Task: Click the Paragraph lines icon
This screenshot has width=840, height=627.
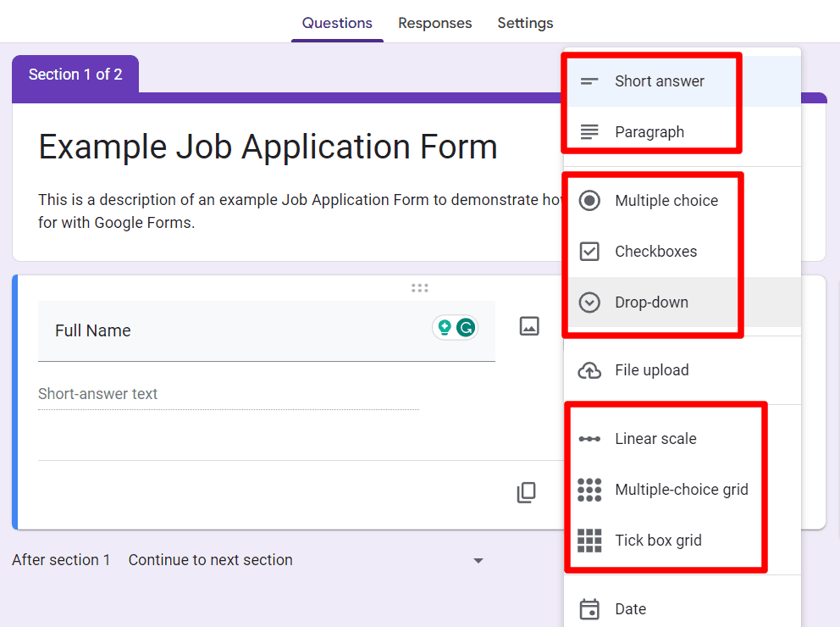Action: [x=589, y=132]
